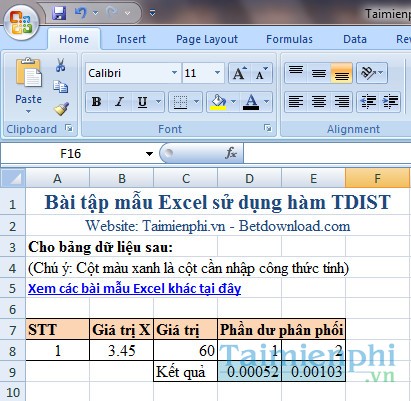The image size is (411, 401).
Task: Select row 9 header
Action: (x=13, y=372)
